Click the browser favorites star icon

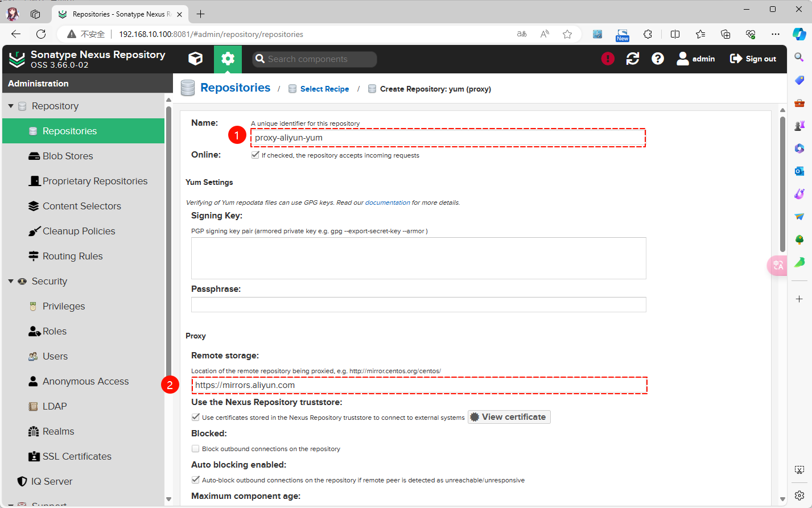point(567,34)
